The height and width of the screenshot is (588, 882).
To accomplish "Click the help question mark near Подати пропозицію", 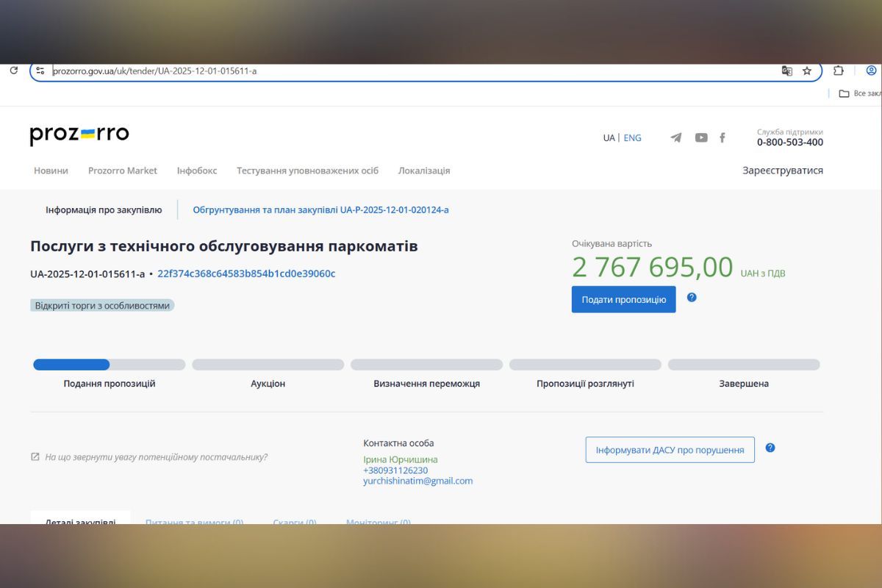I will [x=689, y=298].
